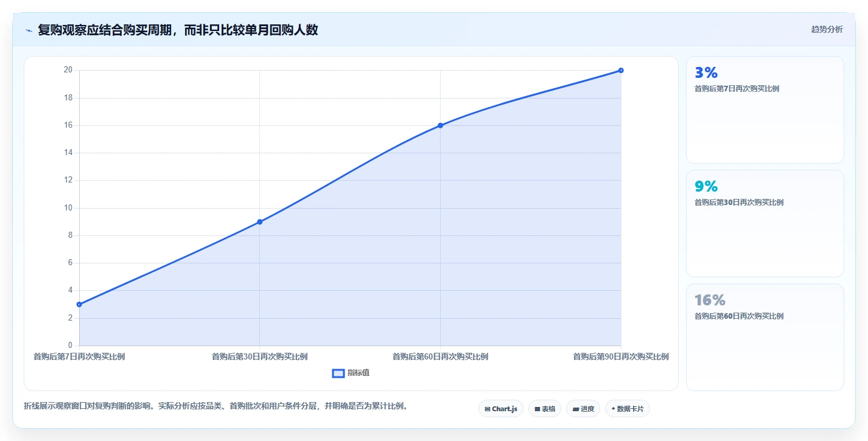The width and height of the screenshot is (868, 441).
Task: Select the 进度 tag
Action: (x=583, y=409)
